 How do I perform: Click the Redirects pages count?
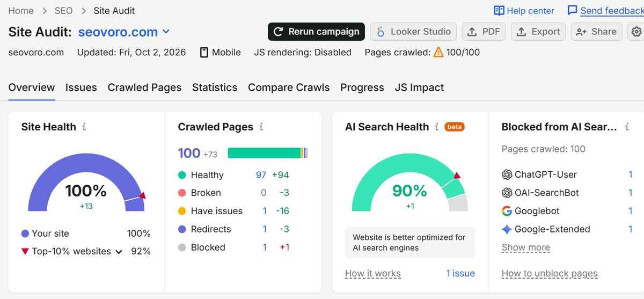265,229
